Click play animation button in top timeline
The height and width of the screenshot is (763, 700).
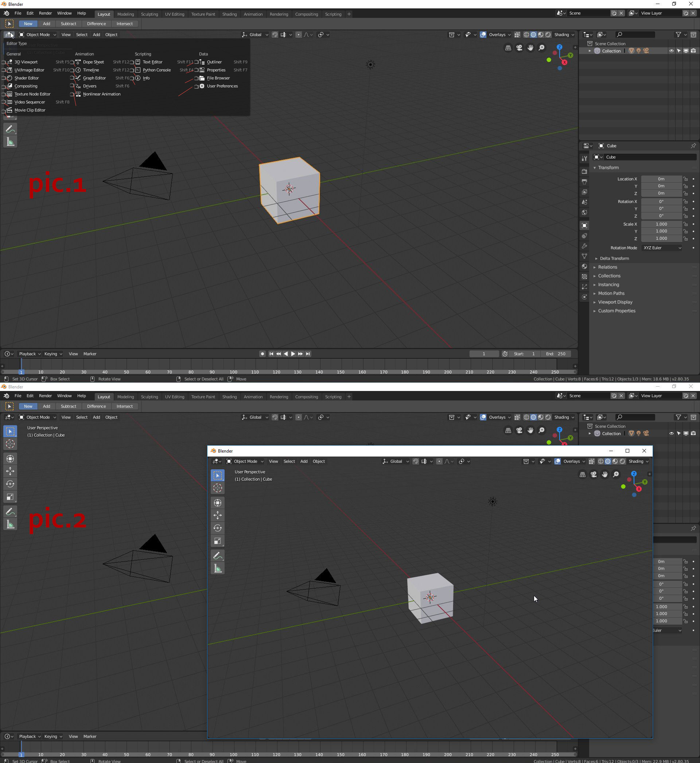pos(293,354)
